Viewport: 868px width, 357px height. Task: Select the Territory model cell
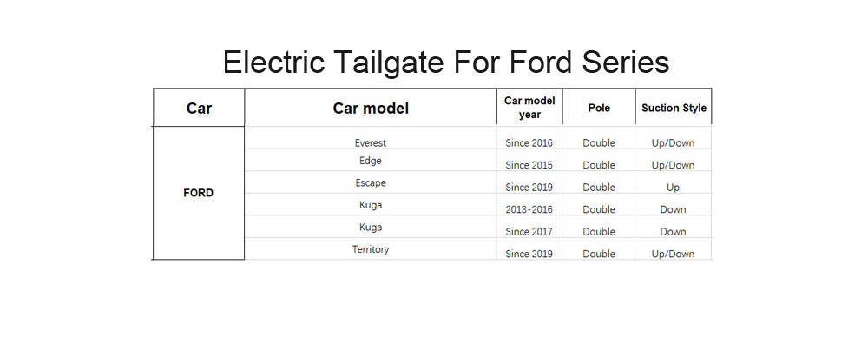tap(371, 249)
